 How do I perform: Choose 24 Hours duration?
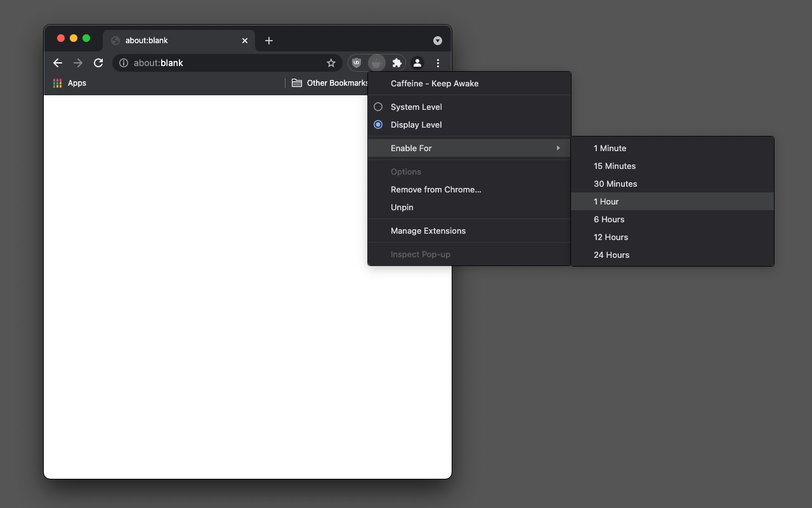[672, 255]
